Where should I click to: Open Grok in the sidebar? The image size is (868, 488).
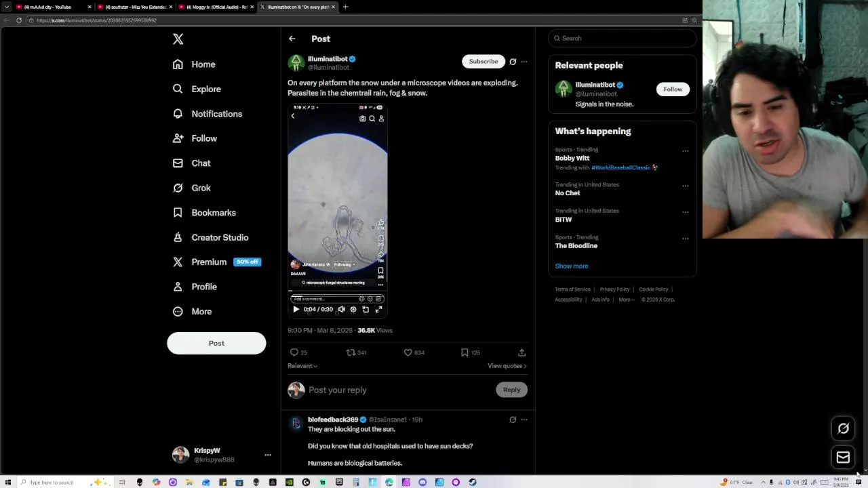click(x=191, y=188)
